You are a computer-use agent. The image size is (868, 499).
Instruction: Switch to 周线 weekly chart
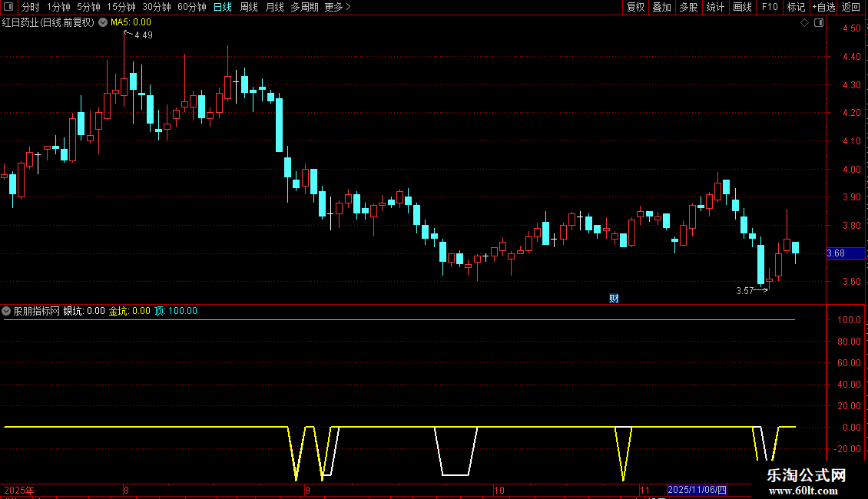tap(249, 7)
